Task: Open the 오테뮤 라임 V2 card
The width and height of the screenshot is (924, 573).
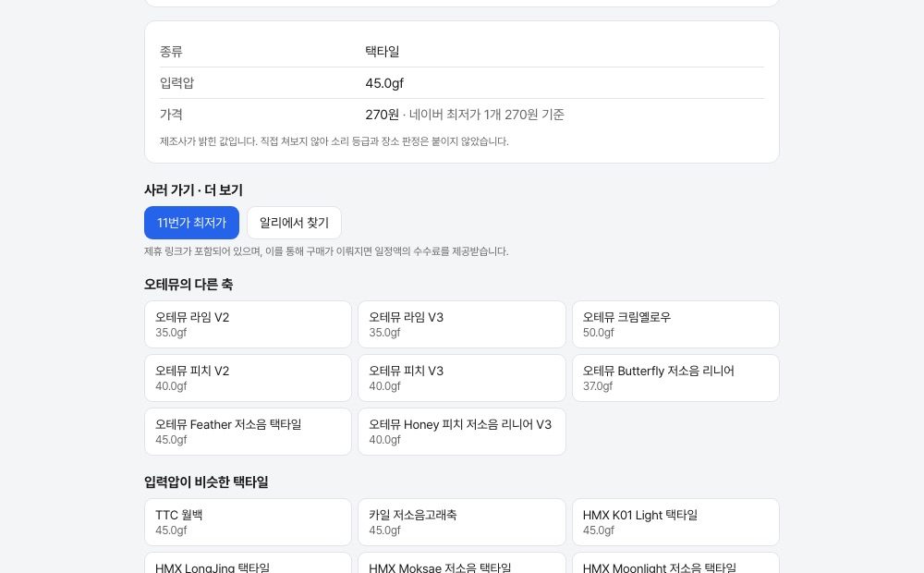Action: tap(248, 324)
